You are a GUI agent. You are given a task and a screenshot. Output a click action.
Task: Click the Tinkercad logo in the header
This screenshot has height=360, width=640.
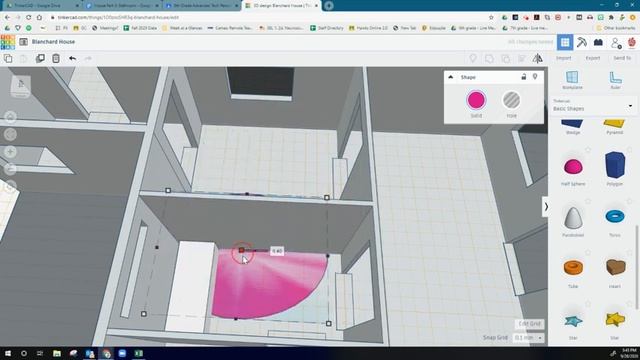[x=8, y=42]
